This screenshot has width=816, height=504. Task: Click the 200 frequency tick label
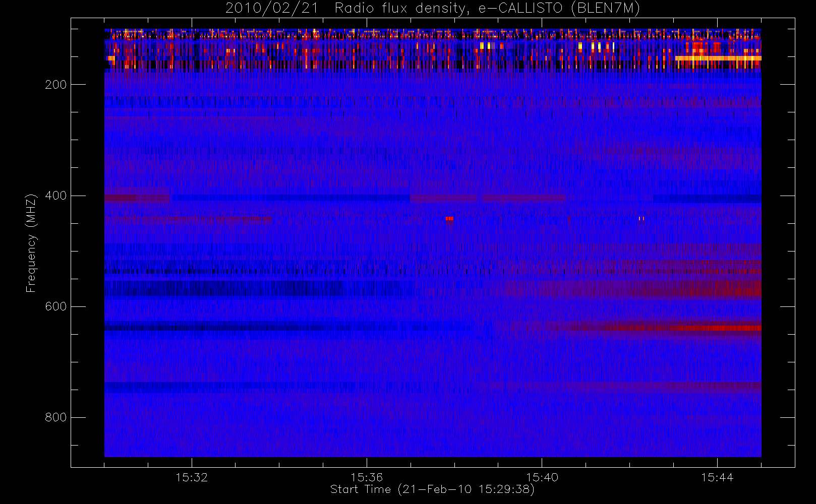tap(56, 85)
